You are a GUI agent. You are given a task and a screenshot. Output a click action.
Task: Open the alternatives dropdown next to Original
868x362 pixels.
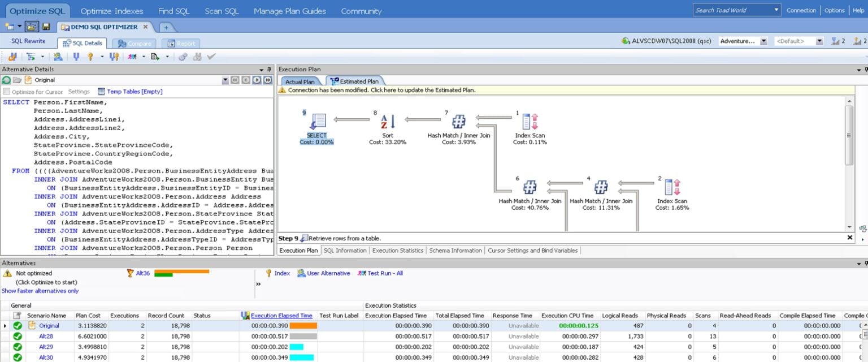click(x=225, y=80)
